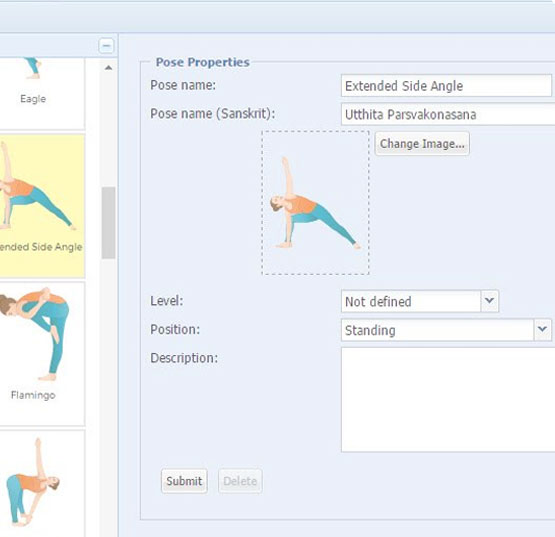
Task: Click inside the Description text area
Action: (x=448, y=400)
